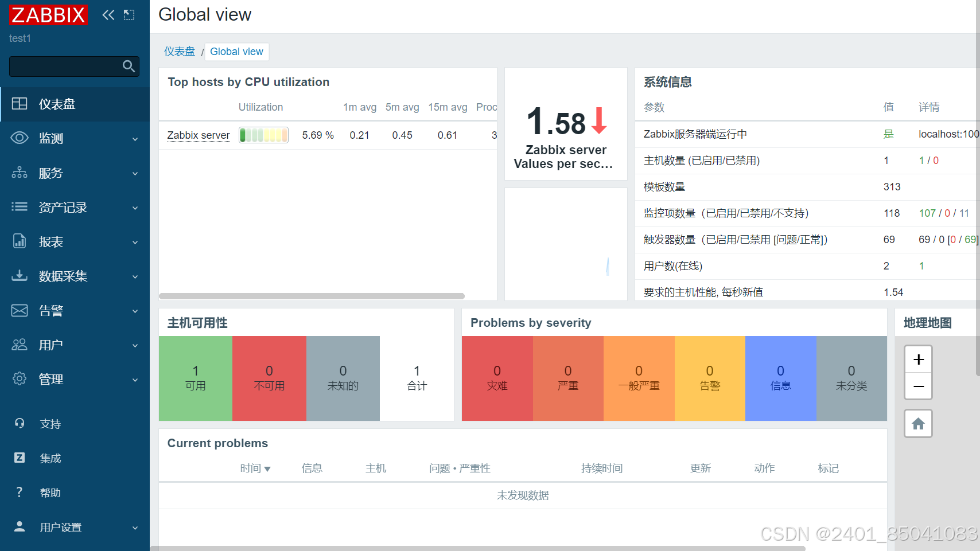Open the 数据采集 menu label

[63, 276]
